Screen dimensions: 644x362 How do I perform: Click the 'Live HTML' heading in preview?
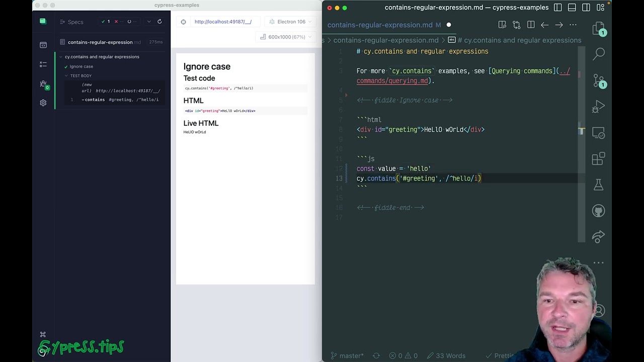201,123
